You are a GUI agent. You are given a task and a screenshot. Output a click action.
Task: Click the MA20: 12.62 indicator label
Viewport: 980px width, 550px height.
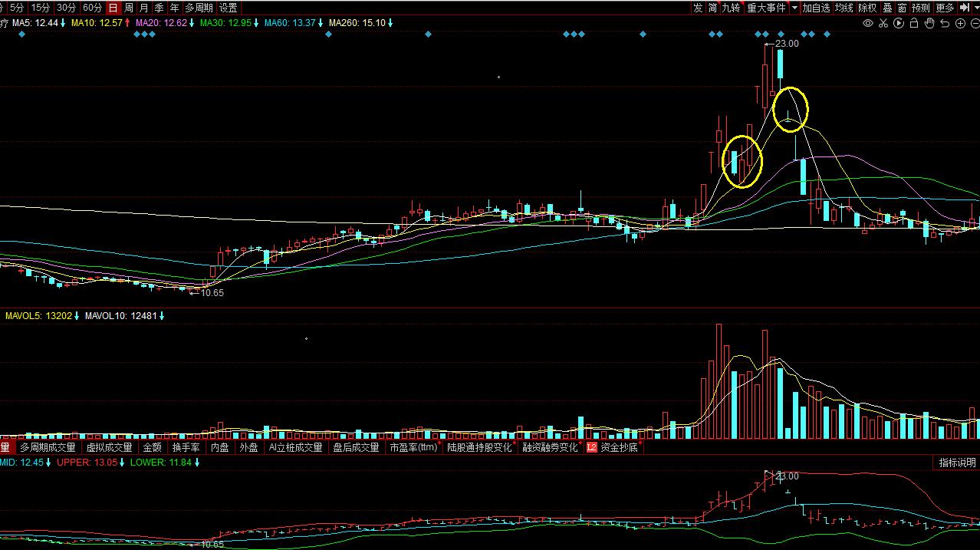[x=161, y=23]
